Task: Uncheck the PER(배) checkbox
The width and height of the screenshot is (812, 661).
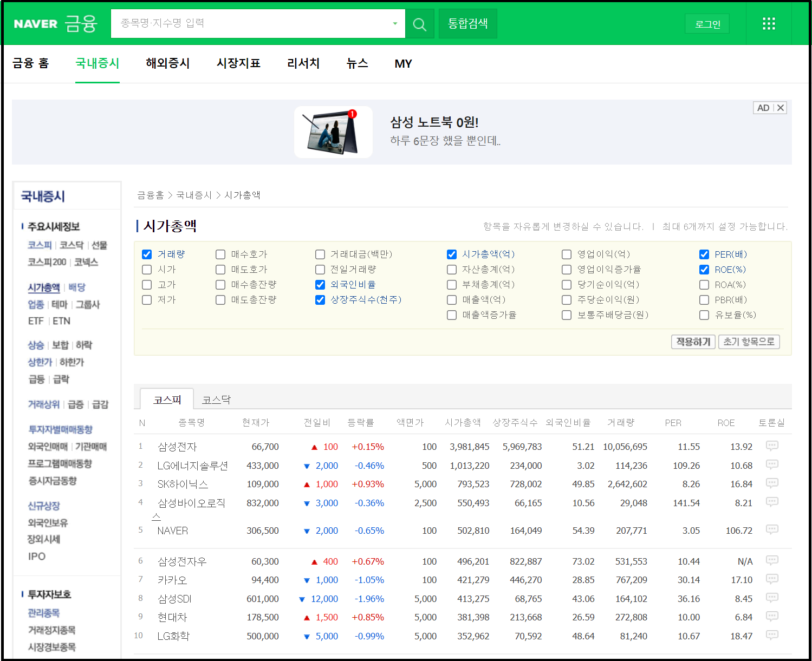Action: 704,254
